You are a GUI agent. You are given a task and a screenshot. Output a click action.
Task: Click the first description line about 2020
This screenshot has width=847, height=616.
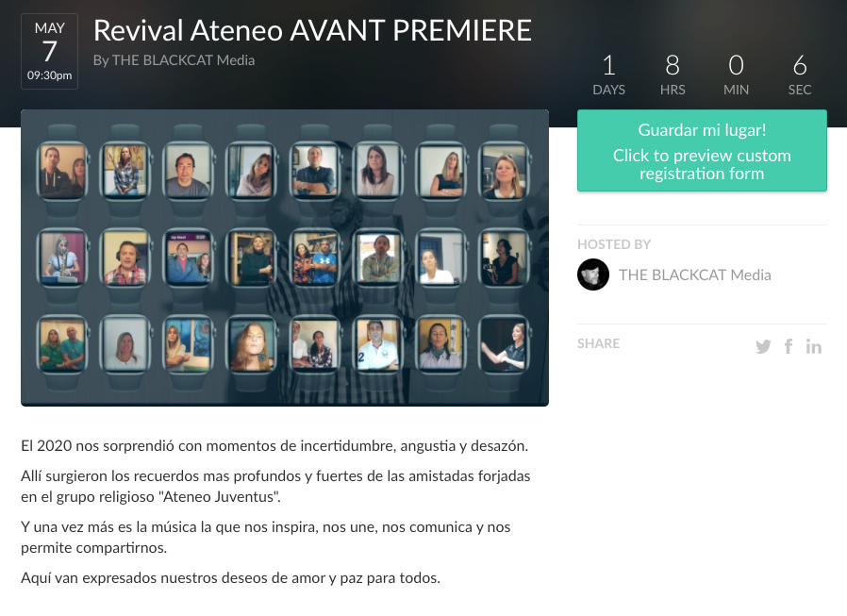click(x=274, y=446)
